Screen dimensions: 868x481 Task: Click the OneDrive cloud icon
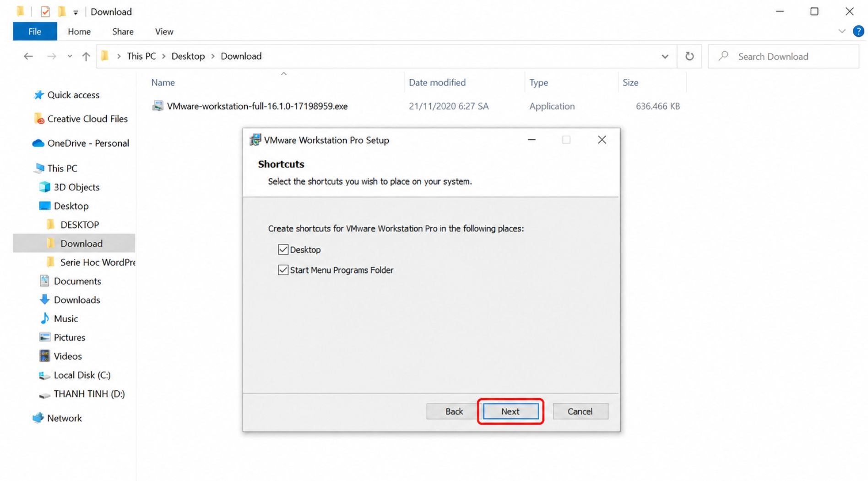[x=38, y=143]
